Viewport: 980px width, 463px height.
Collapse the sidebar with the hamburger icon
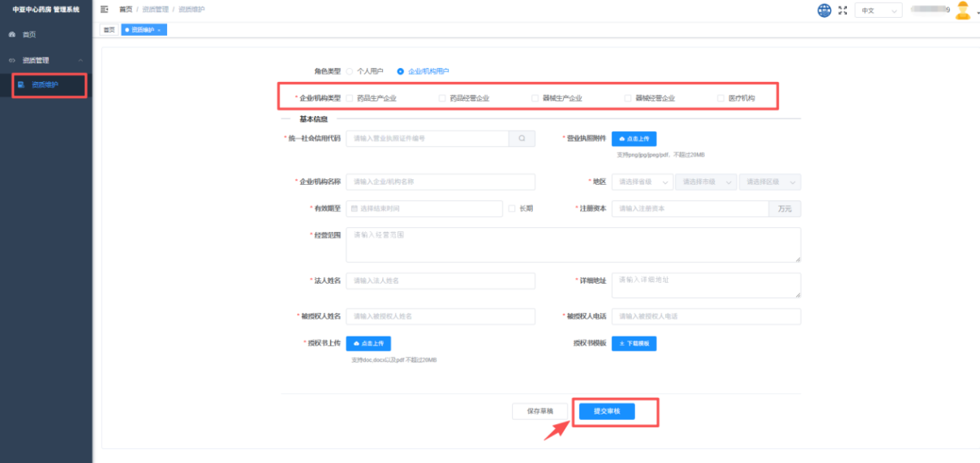coord(105,9)
